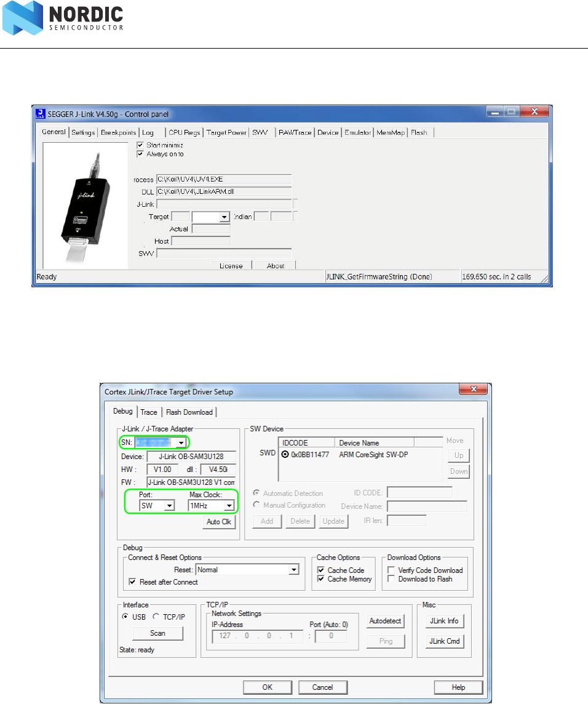Select the TCP/IP interface radio button
Image resolution: width=588 pixels, height=704 pixels.
156,617
